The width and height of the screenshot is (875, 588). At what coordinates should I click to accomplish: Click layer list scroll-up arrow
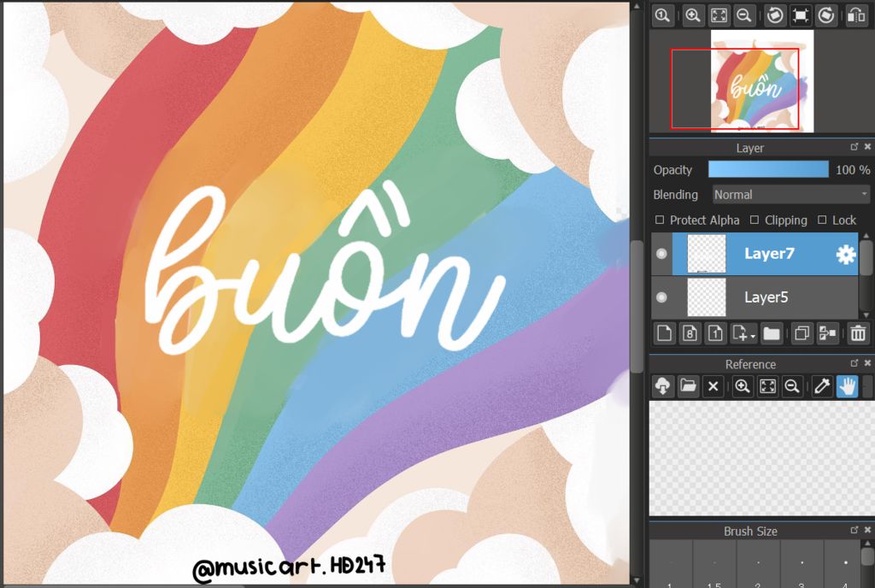pos(866,237)
